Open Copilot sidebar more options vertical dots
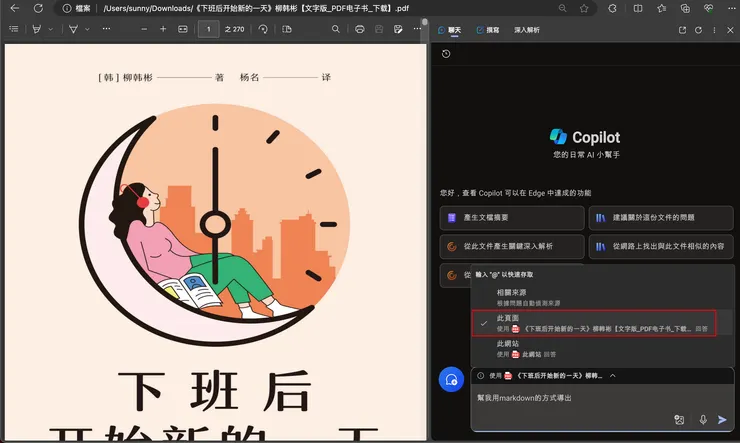740x443 pixels. pyautogui.click(x=714, y=30)
